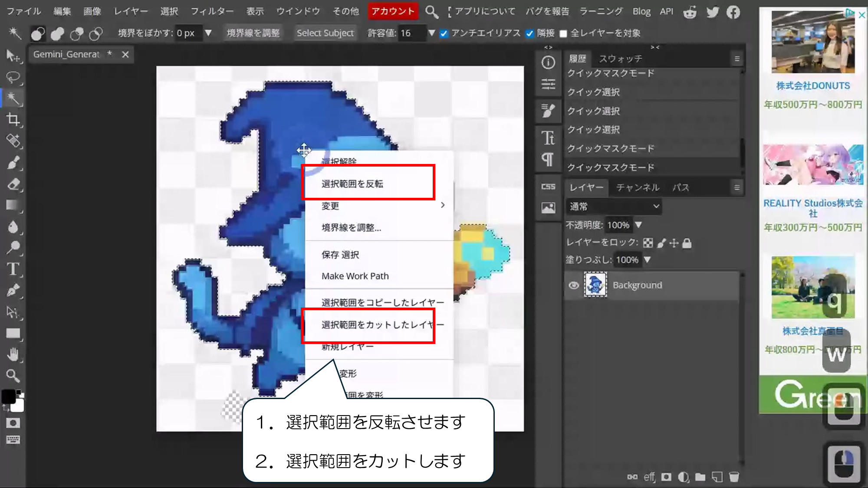Viewport: 868px width, 488px height.
Task: Open the Info panel icon
Action: [548, 62]
